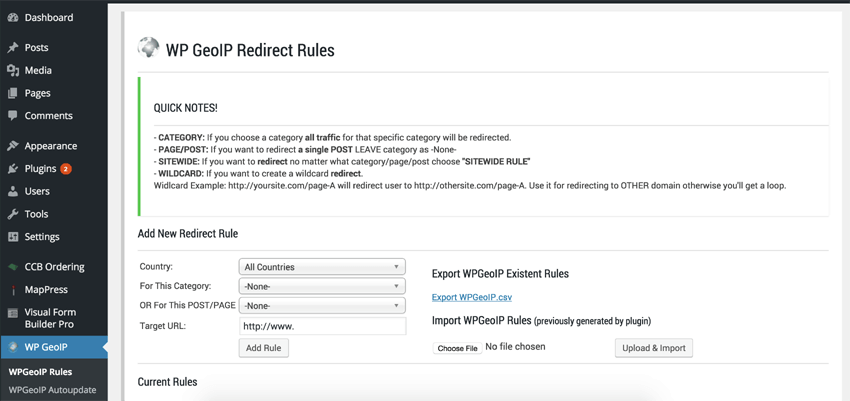The image size is (850, 401).
Task: Click the Upload & Import button
Action: tap(654, 348)
